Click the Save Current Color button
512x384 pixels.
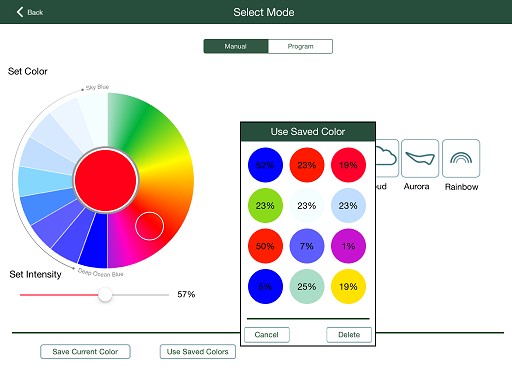pos(85,352)
